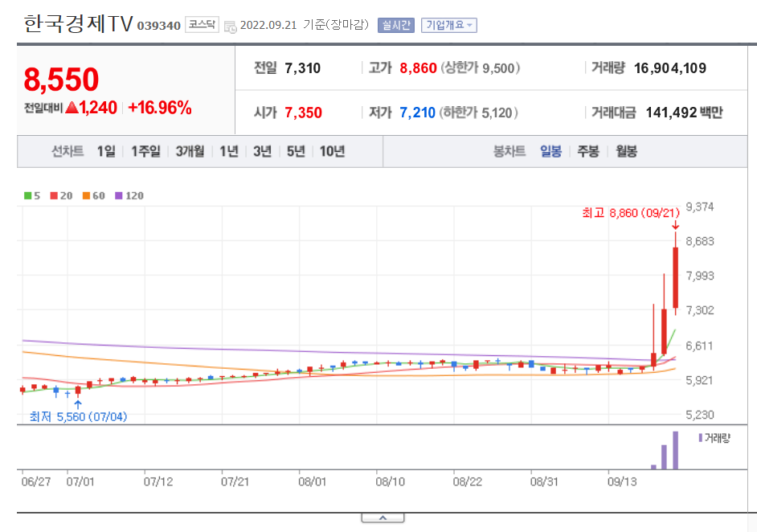This screenshot has width=757, height=532.
Task: Click the 08/01 date axis label
Action: [x=313, y=481]
